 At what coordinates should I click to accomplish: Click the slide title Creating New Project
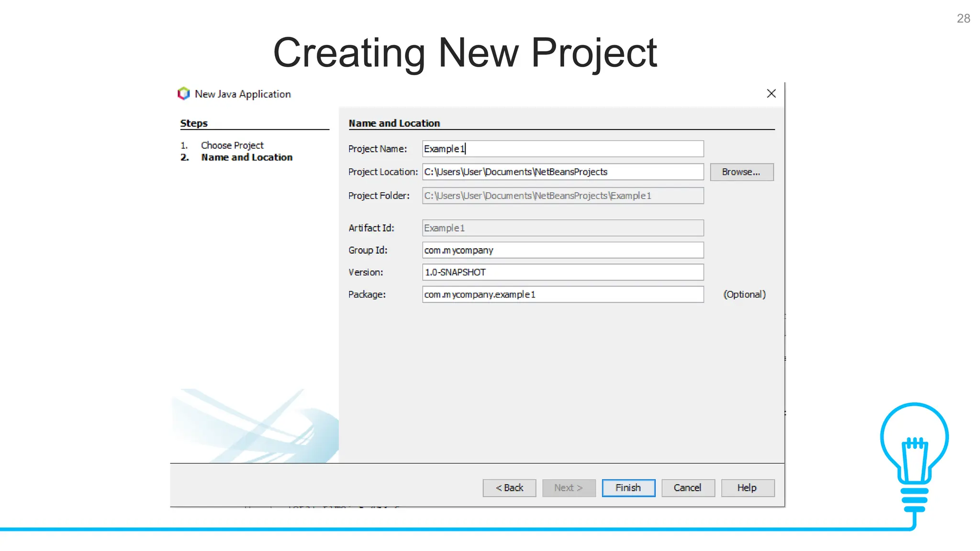click(x=465, y=53)
